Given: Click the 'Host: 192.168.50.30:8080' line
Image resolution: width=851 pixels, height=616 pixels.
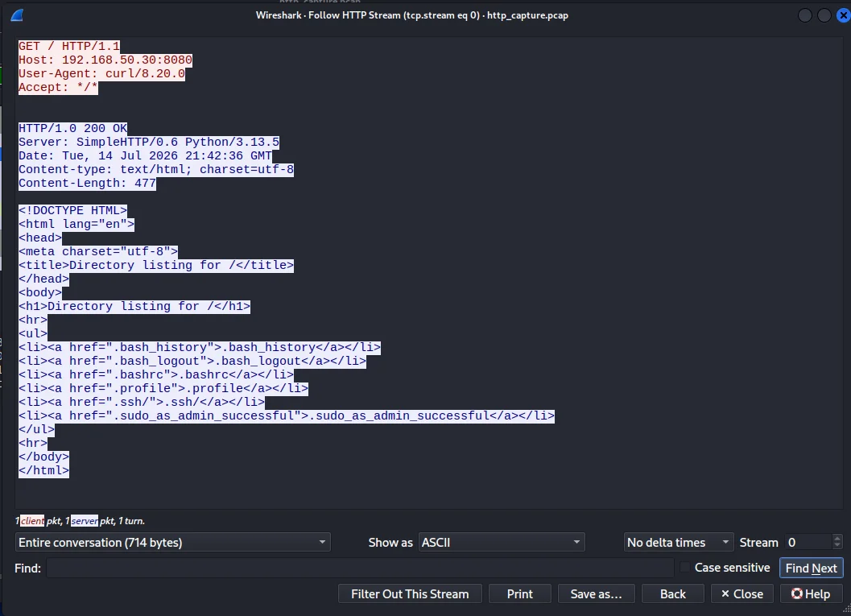Looking at the screenshot, I should [x=105, y=60].
